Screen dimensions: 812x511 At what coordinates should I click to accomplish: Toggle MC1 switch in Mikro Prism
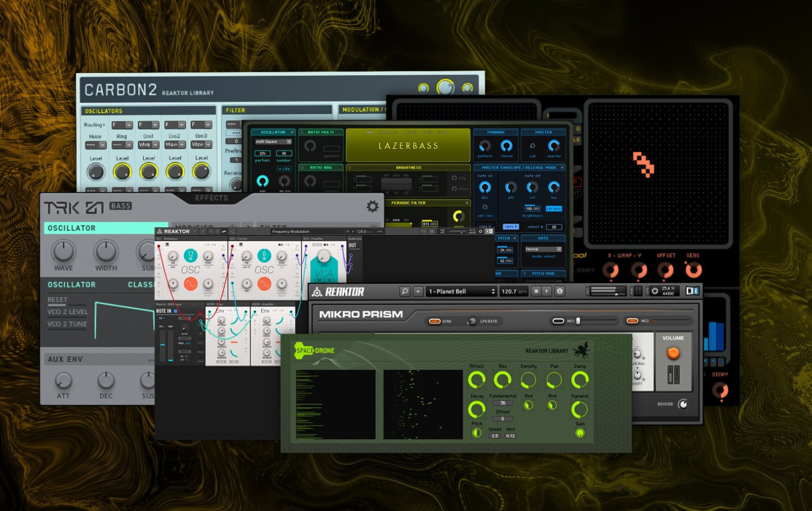point(558,321)
